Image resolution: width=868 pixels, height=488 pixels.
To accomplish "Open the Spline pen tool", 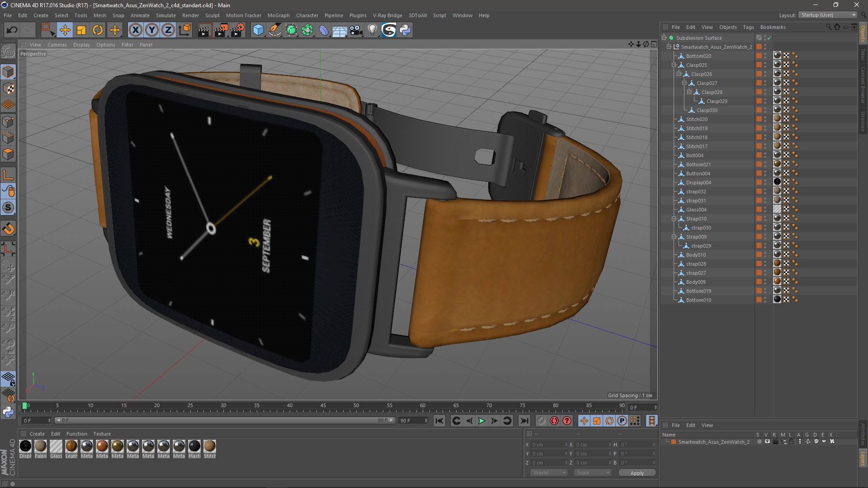I will pos(274,30).
